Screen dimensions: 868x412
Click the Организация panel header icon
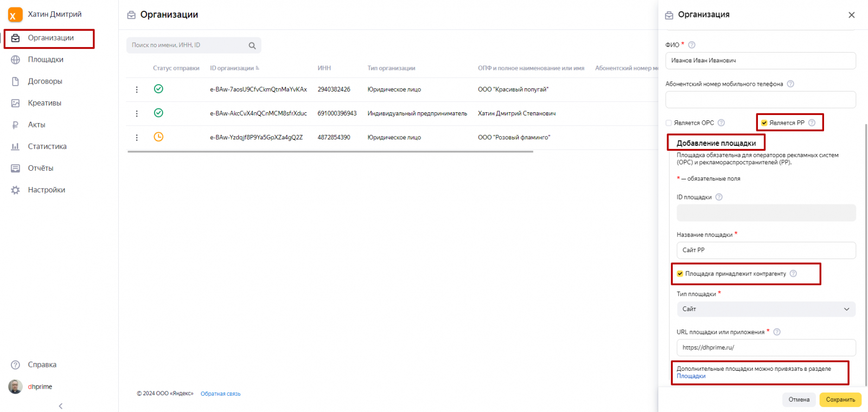[669, 15]
